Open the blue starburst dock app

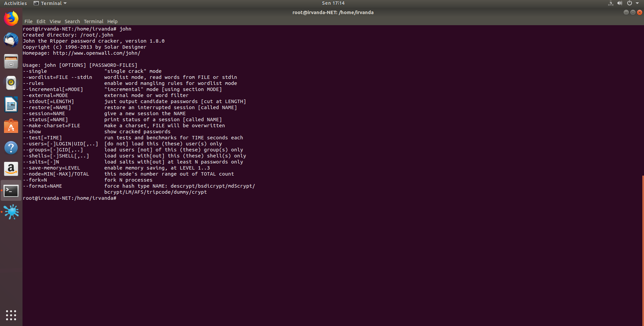coord(11,212)
